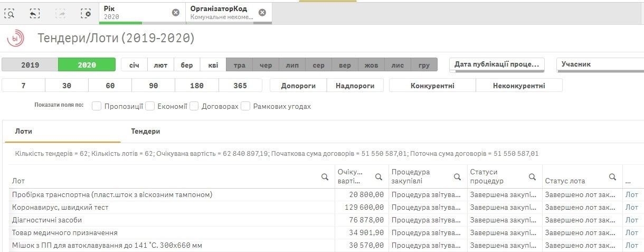Sort by the Статус лота header
Viewport: 644px width, 252px height.
click(x=565, y=181)
